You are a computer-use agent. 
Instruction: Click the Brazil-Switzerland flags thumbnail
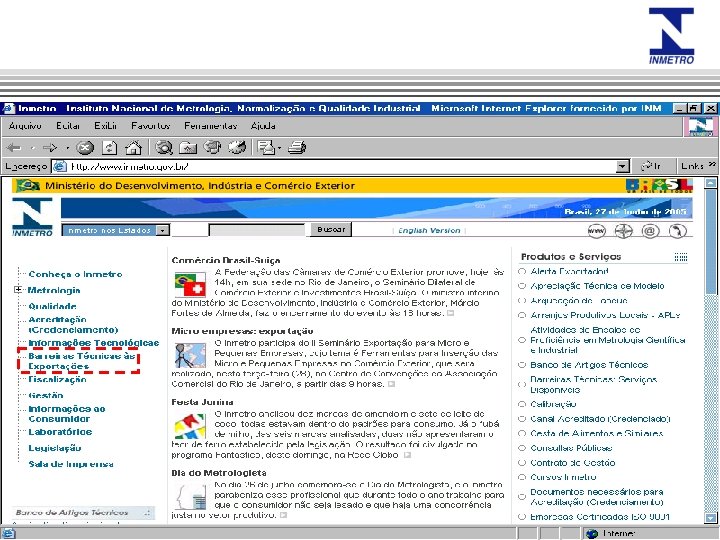pyautogui.click(x=190, y=285)
